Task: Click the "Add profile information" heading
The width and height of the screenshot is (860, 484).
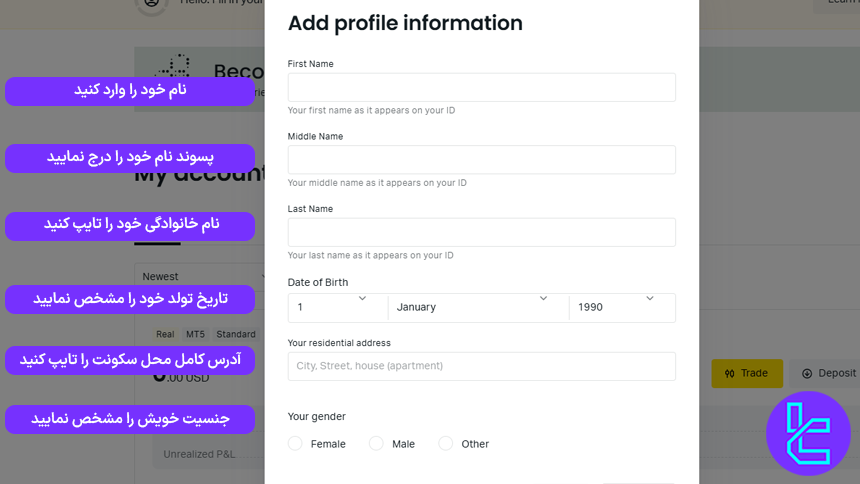Action: coord(405,23)
